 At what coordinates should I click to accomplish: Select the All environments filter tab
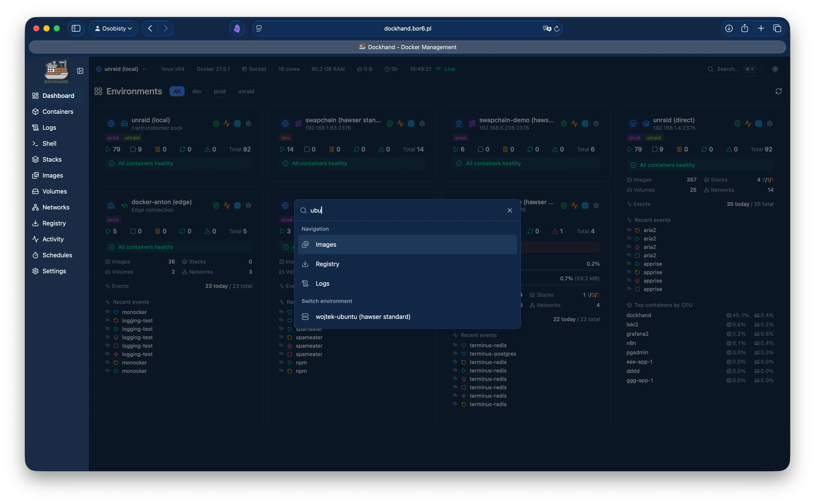[x=177, y=91]
